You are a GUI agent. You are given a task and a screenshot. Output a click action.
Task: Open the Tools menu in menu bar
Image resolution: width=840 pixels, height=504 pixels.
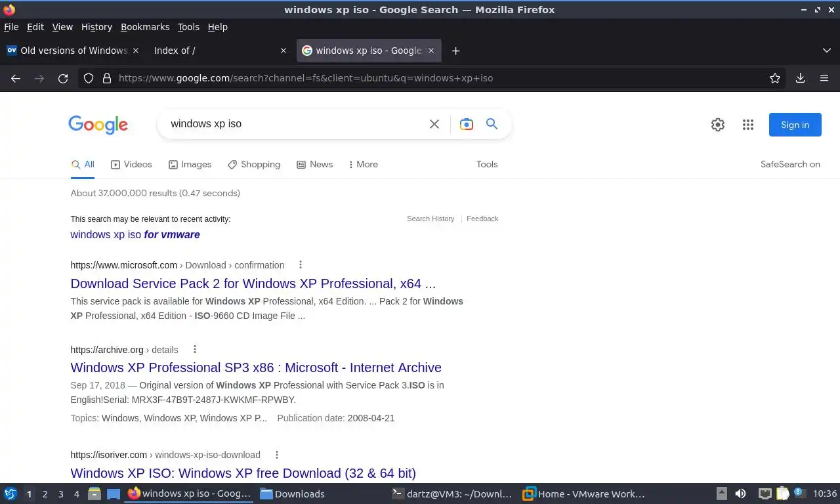pos(188,27)
